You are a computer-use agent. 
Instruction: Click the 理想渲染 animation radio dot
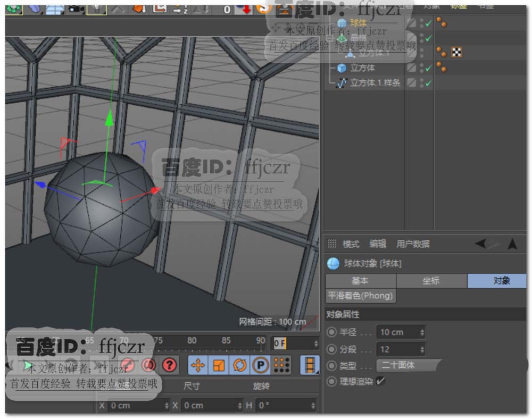pos(331,381)
